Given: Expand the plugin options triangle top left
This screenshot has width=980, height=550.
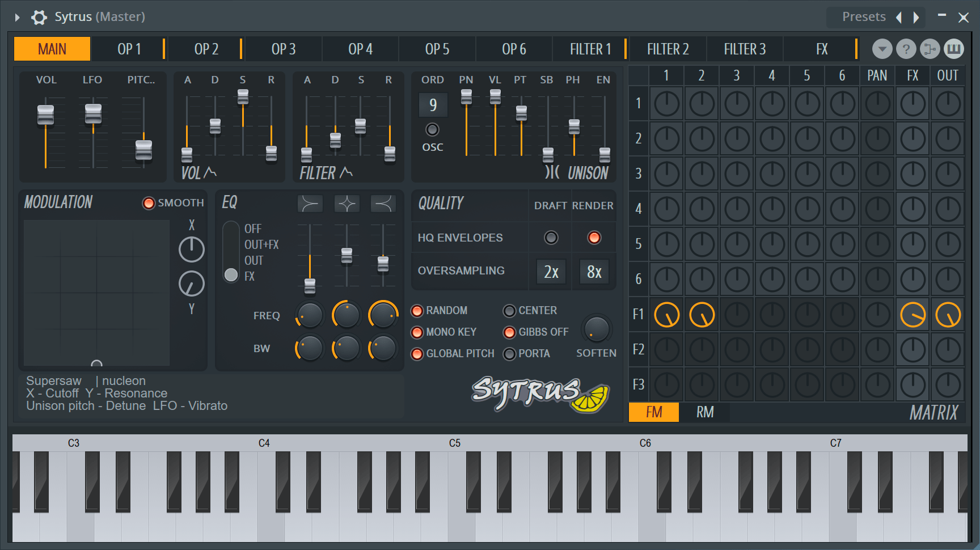Looking at the screenshot, I should coord(17,17).
